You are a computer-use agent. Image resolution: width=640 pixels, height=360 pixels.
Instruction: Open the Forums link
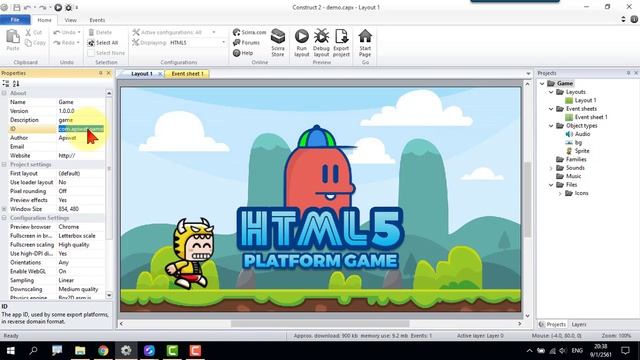[x=246, y=42]
